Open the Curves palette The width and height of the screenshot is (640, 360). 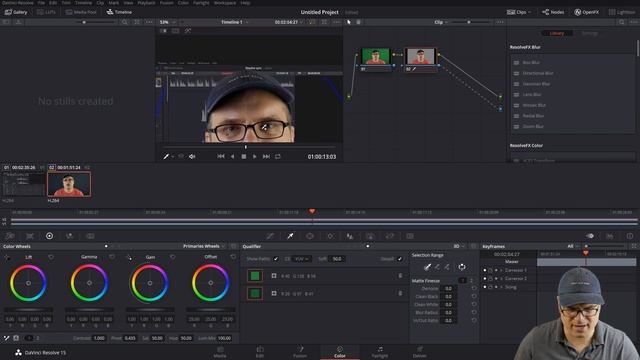[270, 236]
